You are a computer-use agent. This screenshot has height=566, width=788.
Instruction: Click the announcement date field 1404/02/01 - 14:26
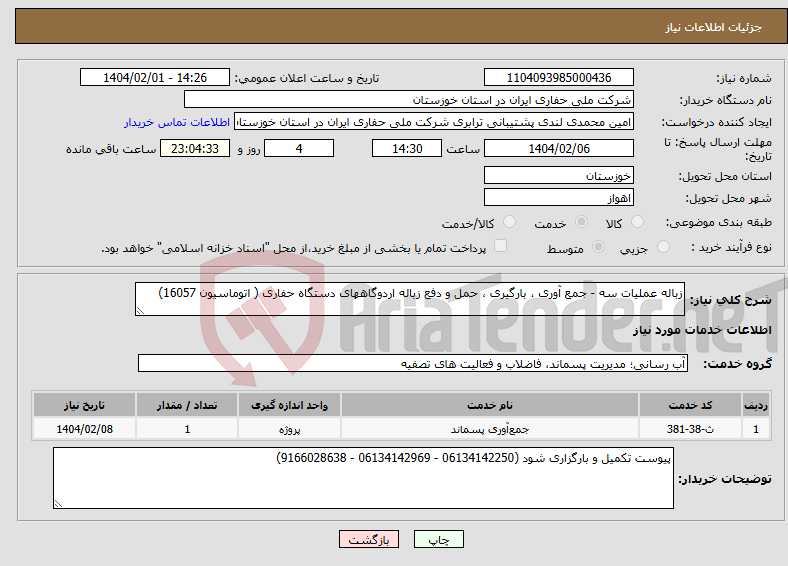pos(155,77)
